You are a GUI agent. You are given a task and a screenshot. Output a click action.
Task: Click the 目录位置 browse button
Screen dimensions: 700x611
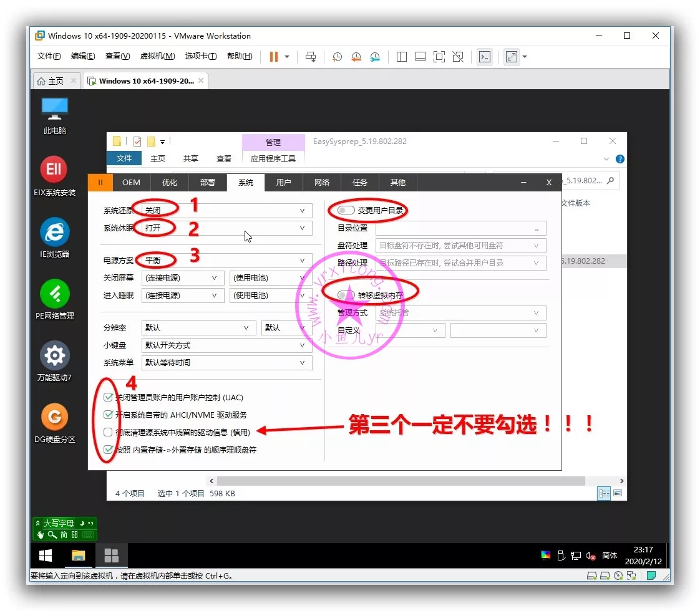coord(537,229)
